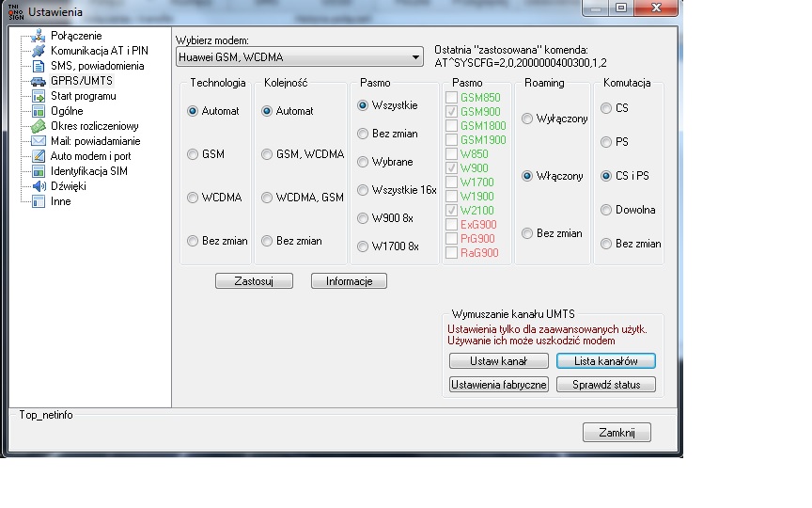Screen dimensions: 812x508
Task: Tick the GSM1800 band checkbox
Action: pyautogui.click(x=452, y=126)
